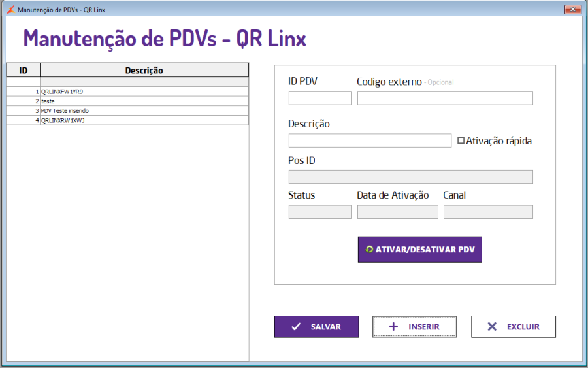Close the Manutenção de PDVs window
Screen dimensions: 588x368
coord(572,9)
